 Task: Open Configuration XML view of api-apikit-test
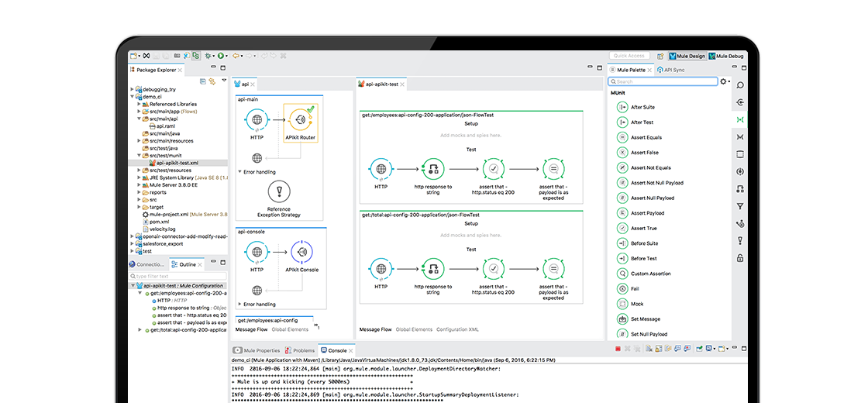click(x=458, y=329)
